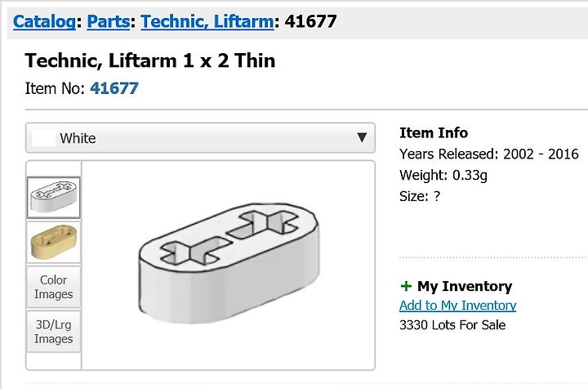Open the Technic, Liftarm category link

click(x=207, y=21)
